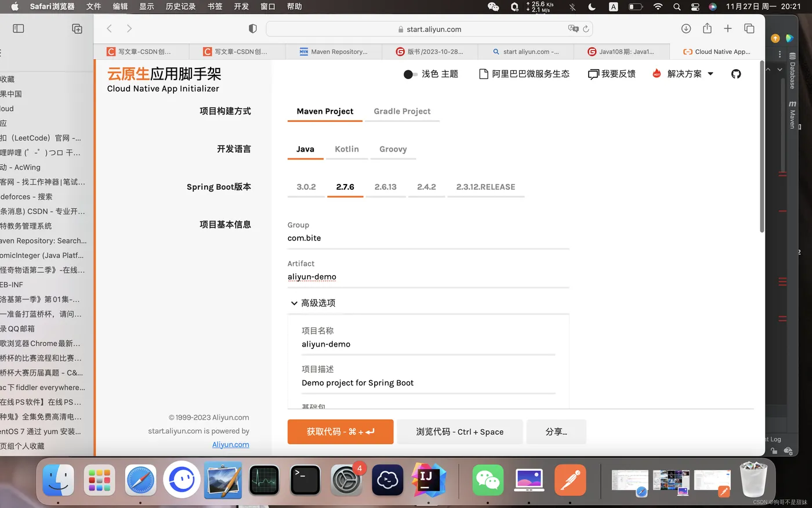Select Spring Boot version 2.3.12.RELEASE
The image size is (812, 508).
pos(486,187)
